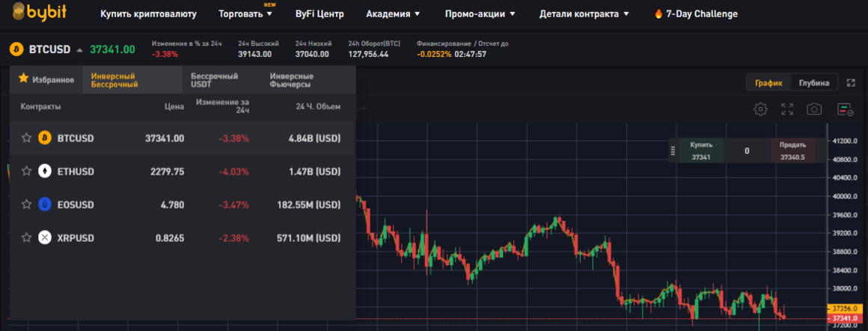
Task: Take a chart snapshot with camera icon
Action: tap(814, 109)
